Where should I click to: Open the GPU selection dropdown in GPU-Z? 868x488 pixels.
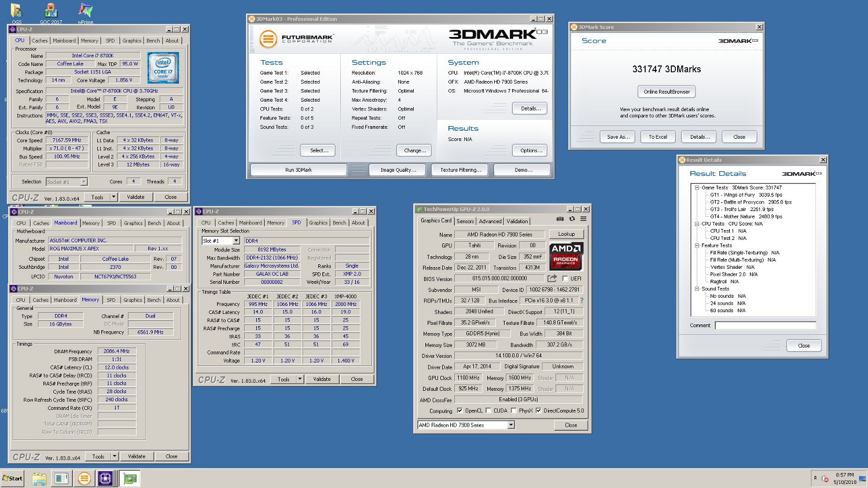510,425
